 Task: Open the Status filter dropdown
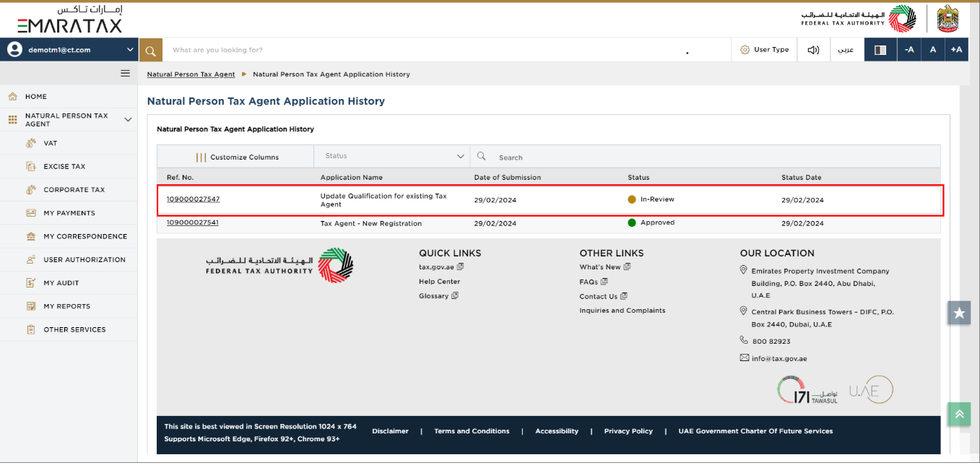click(392, 156)
